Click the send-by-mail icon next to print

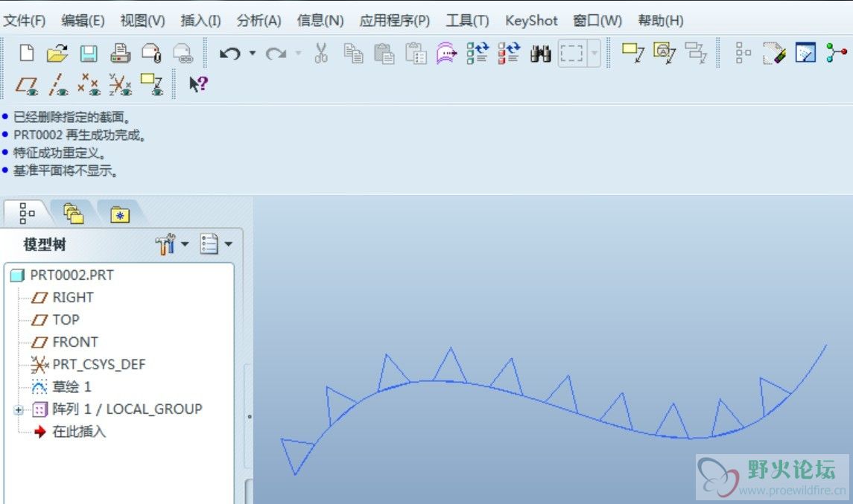[152, 54]
